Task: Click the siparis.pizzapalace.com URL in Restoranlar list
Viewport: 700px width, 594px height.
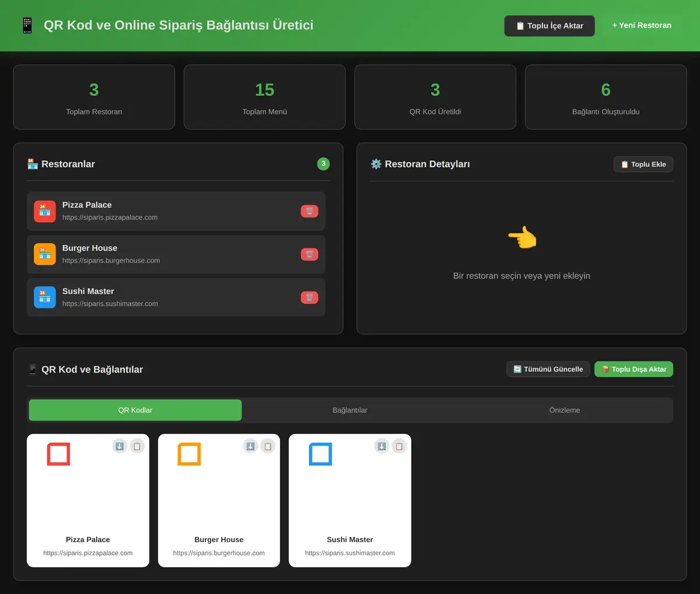Action: [x=110, y=217]
